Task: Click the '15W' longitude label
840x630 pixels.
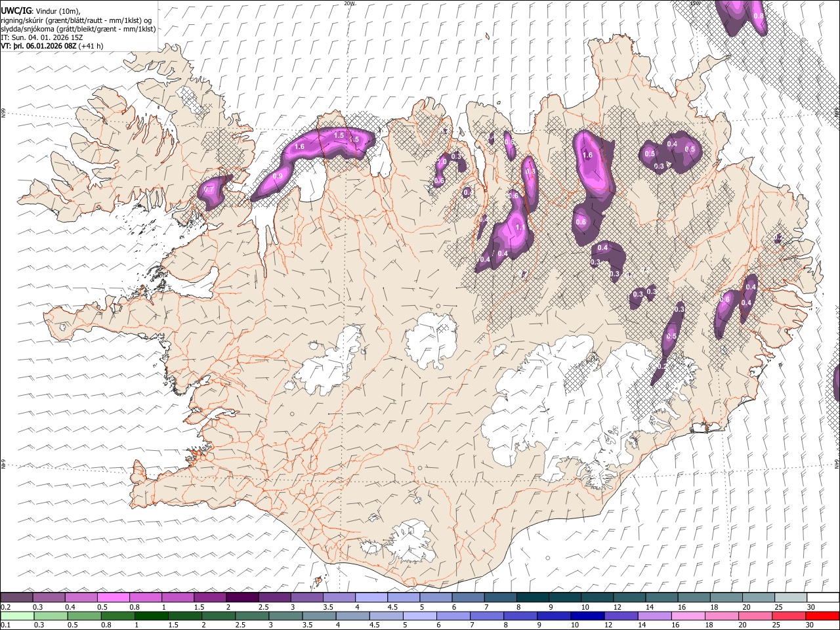Action: pos(695,3)
